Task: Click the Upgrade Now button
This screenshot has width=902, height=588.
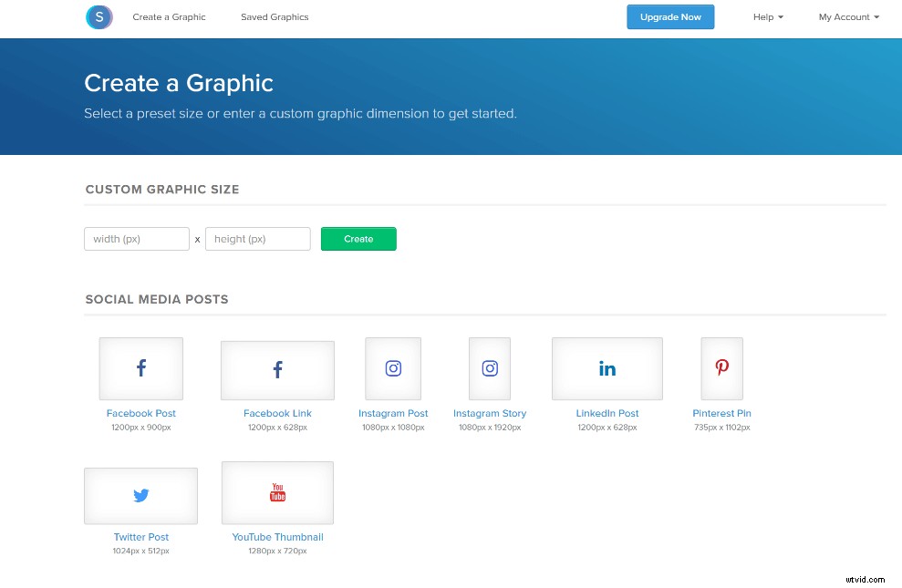Action: click(x=670, y=16)
